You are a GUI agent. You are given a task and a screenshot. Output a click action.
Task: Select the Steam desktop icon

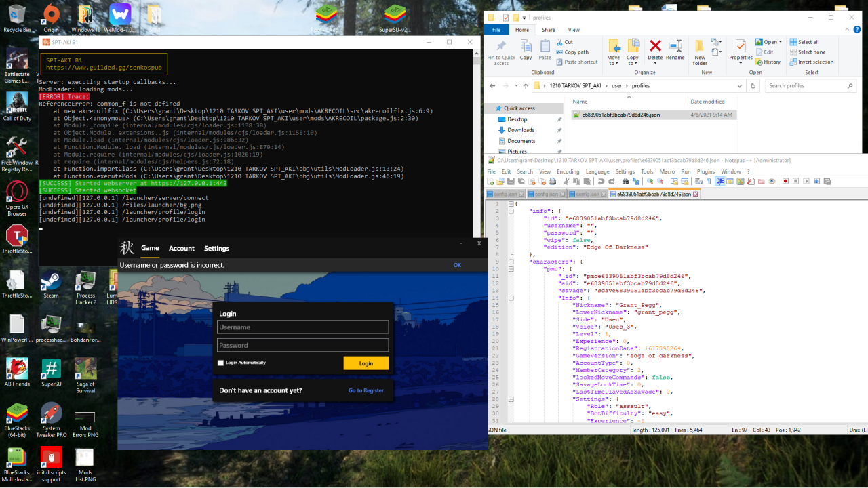51,285
